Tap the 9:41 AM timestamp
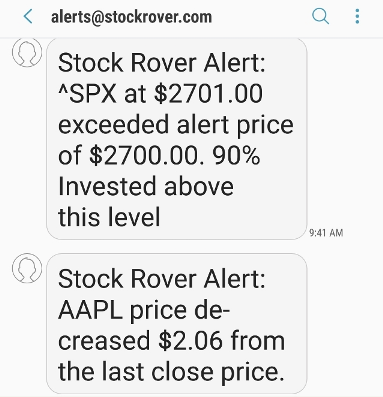This screenshot has height=397, width=383. click(x=326, y=233)
